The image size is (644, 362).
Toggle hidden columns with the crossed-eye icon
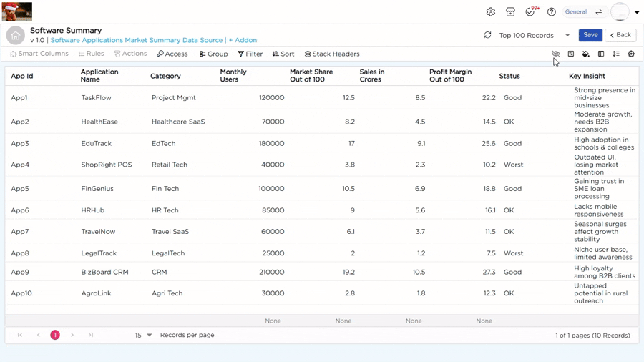pos(556,54)
